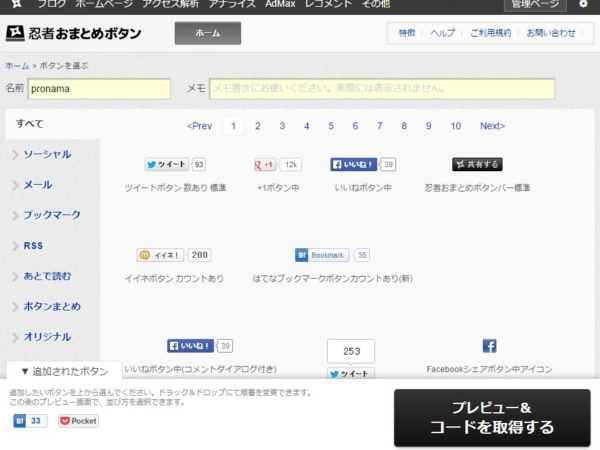
Task: Select the added Pocket button
Action: coord(78,421)
